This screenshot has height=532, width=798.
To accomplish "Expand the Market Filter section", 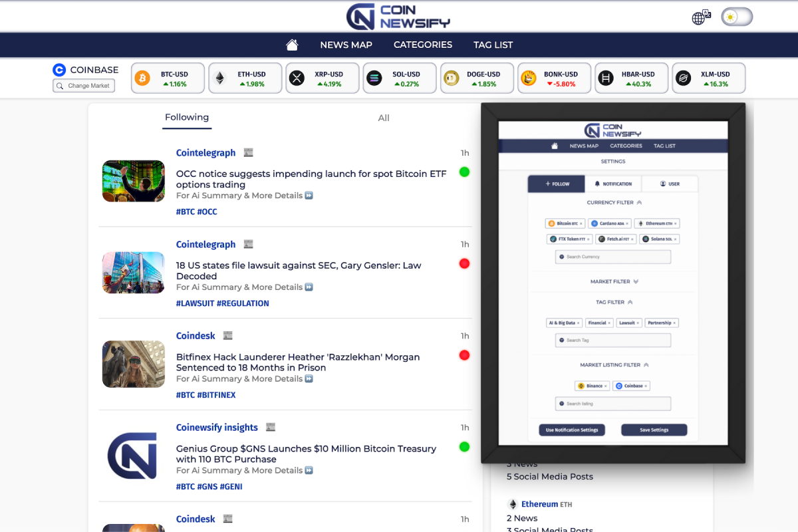I will [x=636, y=281].
